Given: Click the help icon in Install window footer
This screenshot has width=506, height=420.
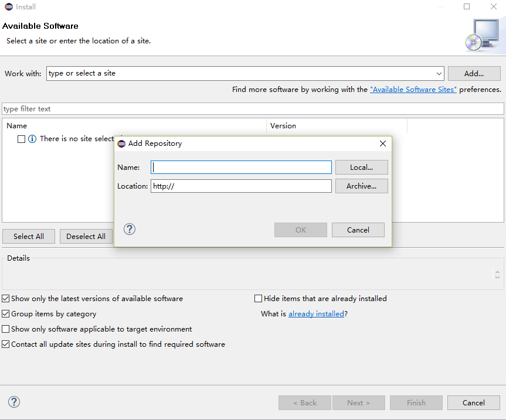Looking at the screenshot, I should click(x=14, y=402).
